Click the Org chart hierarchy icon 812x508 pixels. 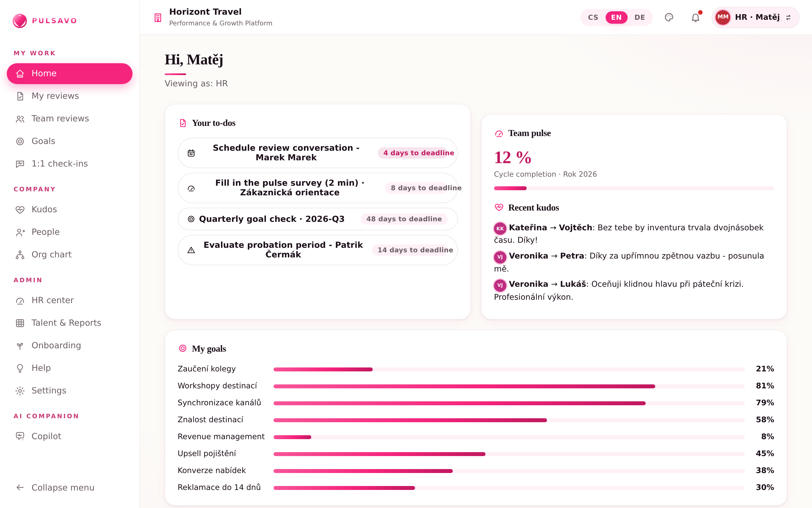[x=20, y=255]
